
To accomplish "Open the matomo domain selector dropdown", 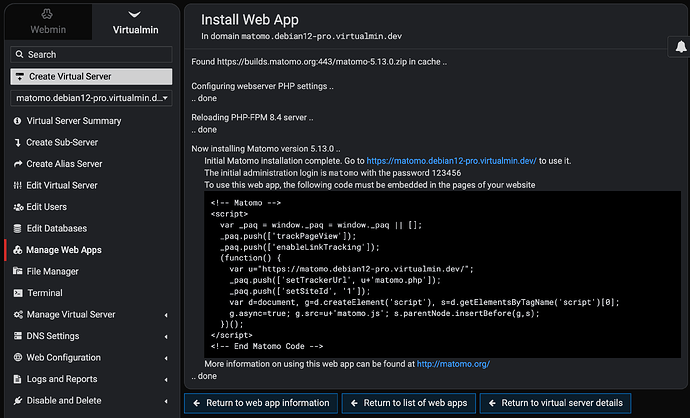I will pyautogui.click(x=91, y=98).
